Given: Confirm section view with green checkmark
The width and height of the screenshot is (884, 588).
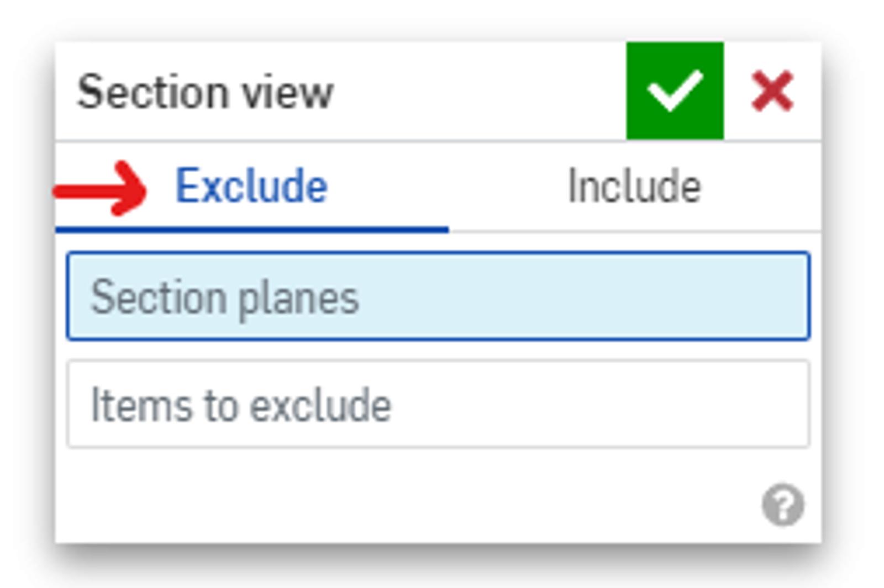Looking at the screenshot, I should coord(675,91).
